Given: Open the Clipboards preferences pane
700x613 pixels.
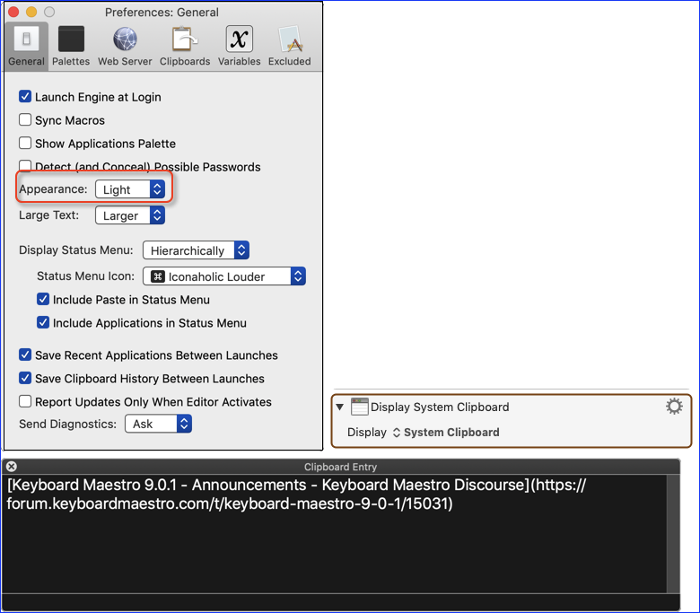Looking at the screenshot, I should pos(185,46).
